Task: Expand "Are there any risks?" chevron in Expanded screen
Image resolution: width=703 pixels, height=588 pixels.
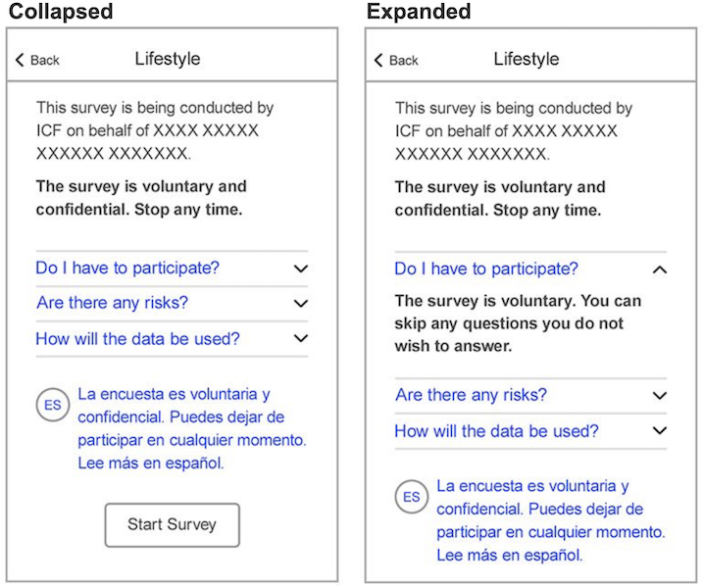Action: pos(659,396)
